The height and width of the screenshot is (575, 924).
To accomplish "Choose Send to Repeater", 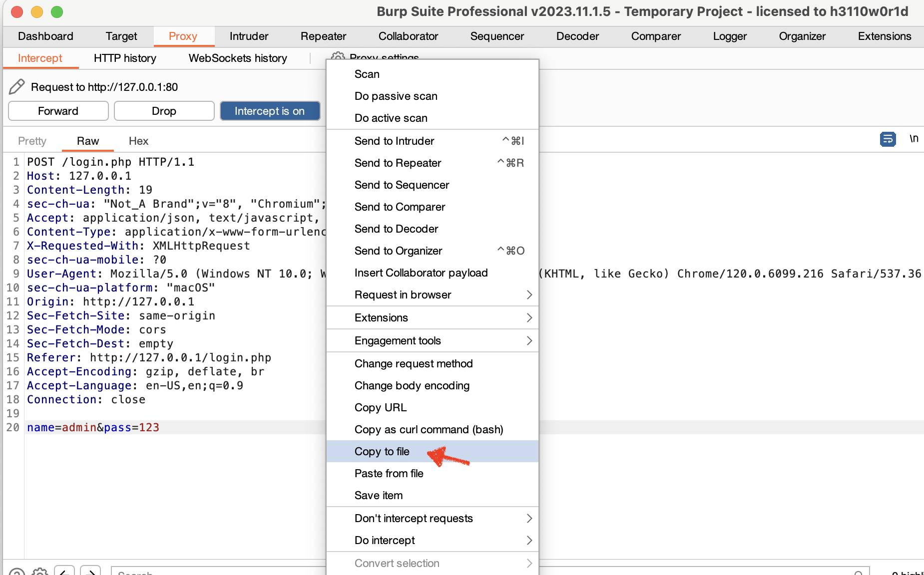I will pyautogui.click(x=433, y=163).
